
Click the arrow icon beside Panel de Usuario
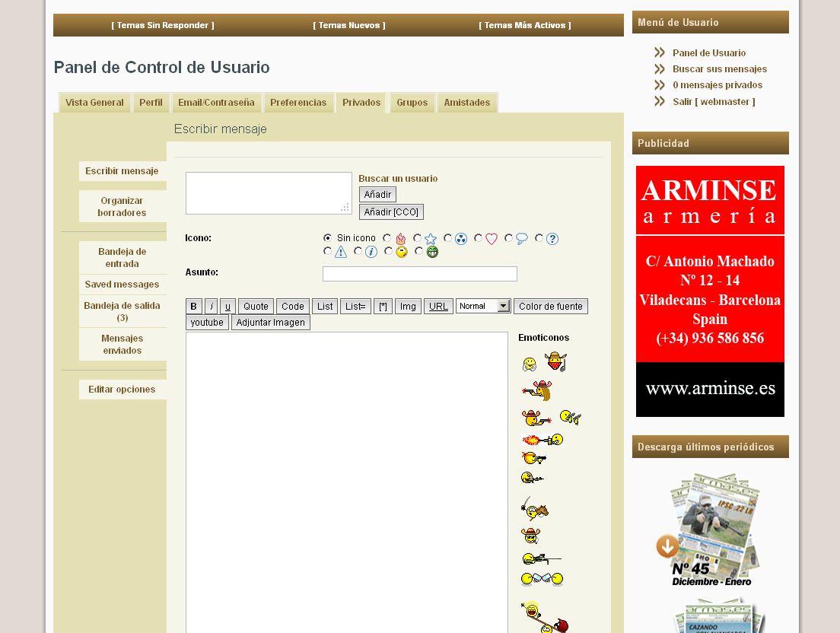[659, 53]
